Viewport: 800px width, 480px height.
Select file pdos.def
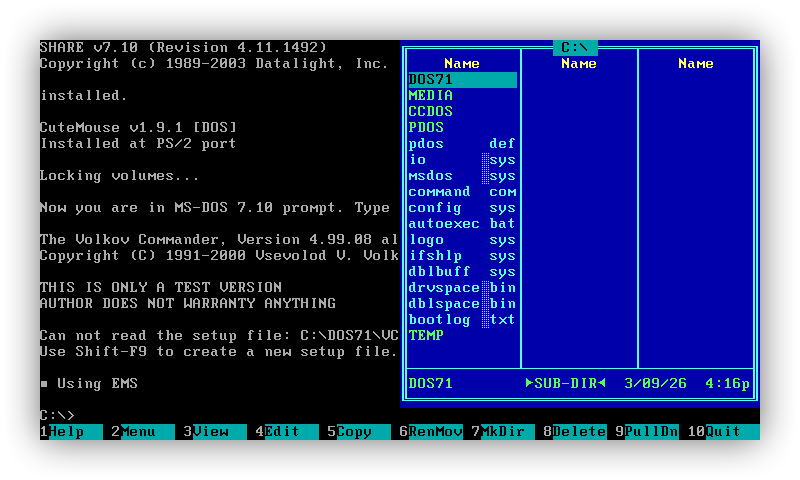[x=462, y=143]
